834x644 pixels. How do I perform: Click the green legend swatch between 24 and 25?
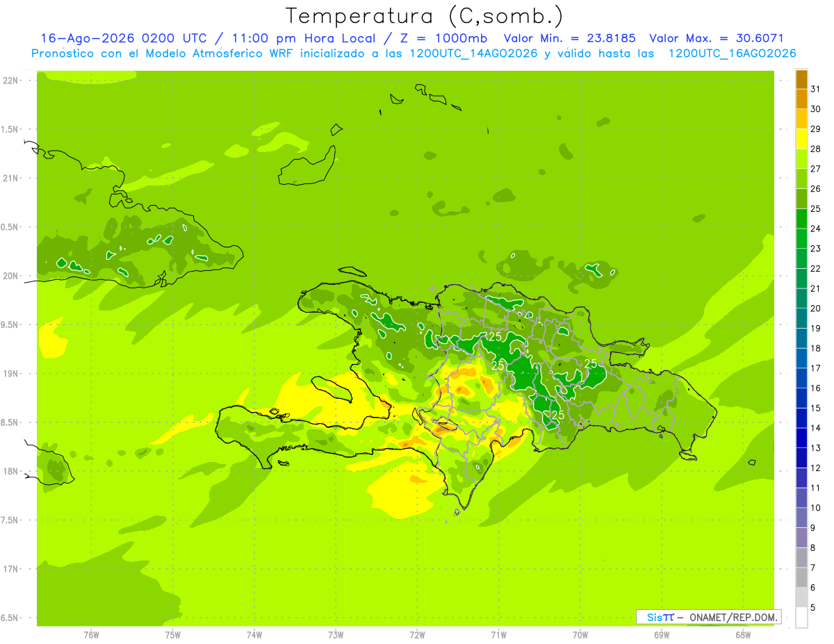[x=801, y=219]
